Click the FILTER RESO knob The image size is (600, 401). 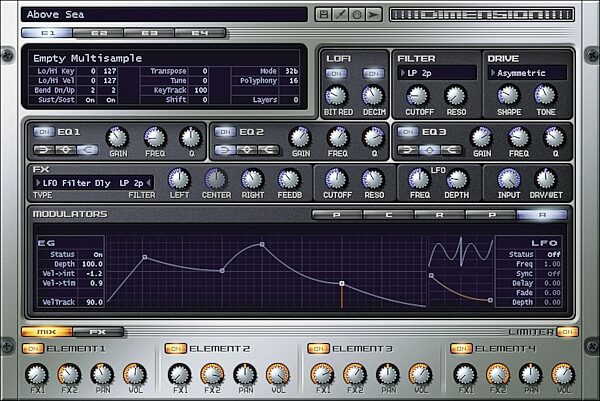tap(455, 95)
